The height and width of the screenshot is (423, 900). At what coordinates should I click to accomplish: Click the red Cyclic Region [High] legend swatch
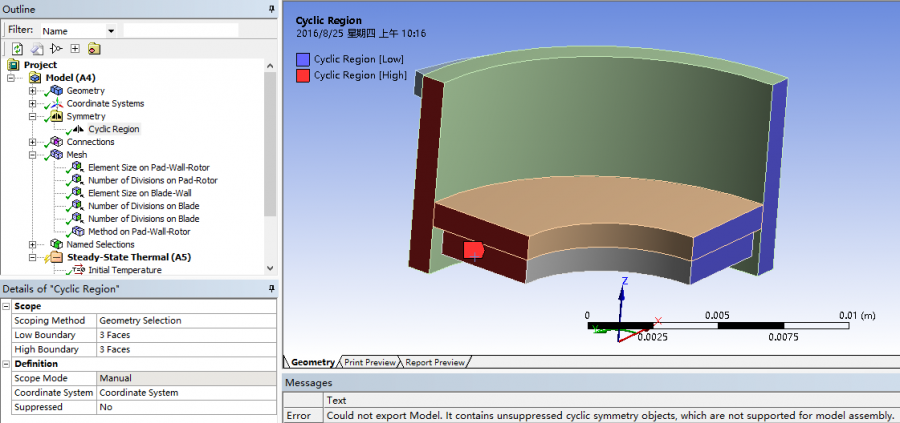pos(303,75)
